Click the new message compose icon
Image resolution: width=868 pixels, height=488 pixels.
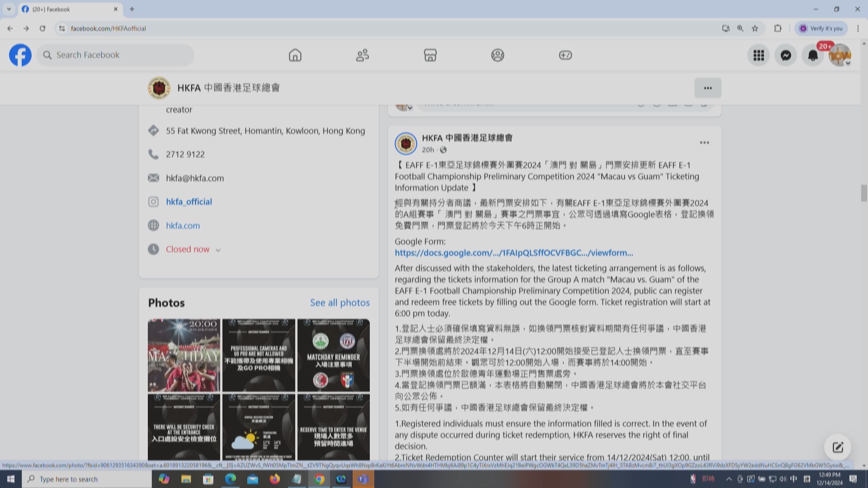pyautogui.click(x=837, y=447)
